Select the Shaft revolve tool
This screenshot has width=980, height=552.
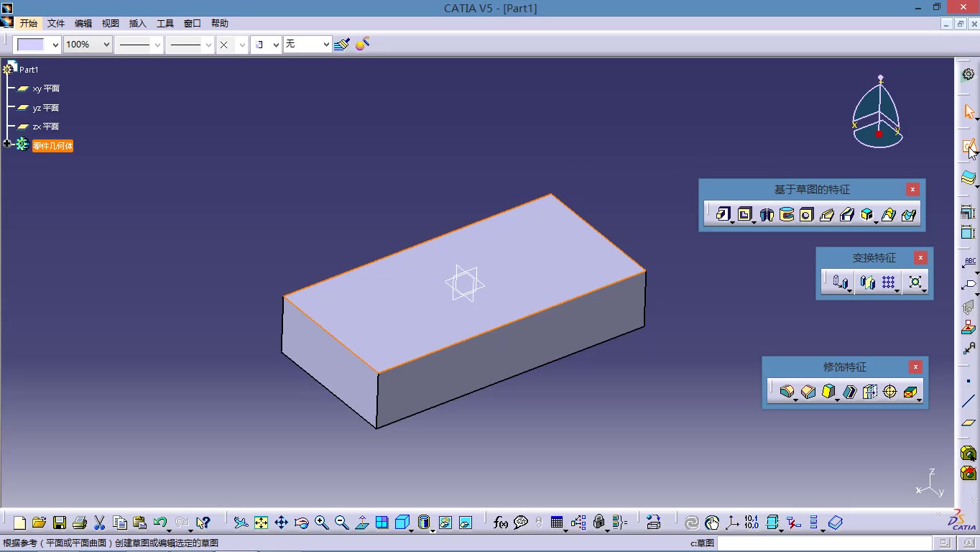tap(766, 214)
